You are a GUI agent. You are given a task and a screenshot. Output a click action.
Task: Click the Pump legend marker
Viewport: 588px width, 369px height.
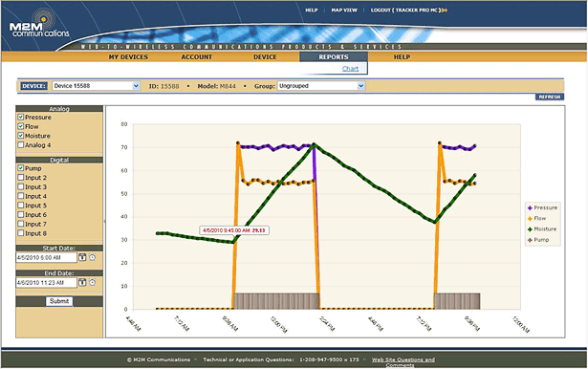click(x=530, y=240)
